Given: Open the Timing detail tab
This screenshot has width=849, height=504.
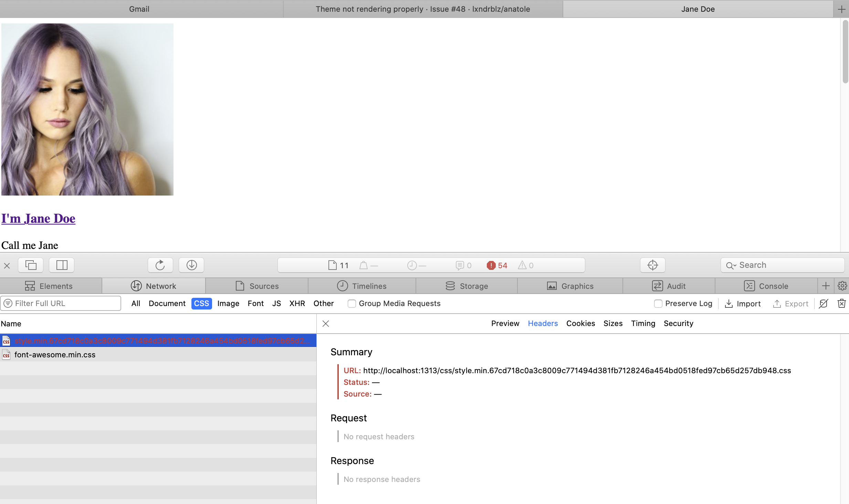Looking at the screenshot, I should point(643,324).
